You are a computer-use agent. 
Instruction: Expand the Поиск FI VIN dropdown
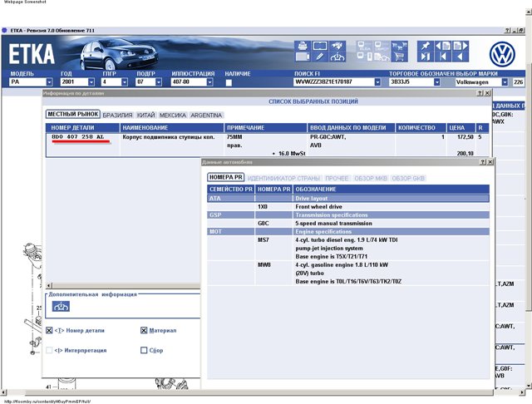point(377,82)
